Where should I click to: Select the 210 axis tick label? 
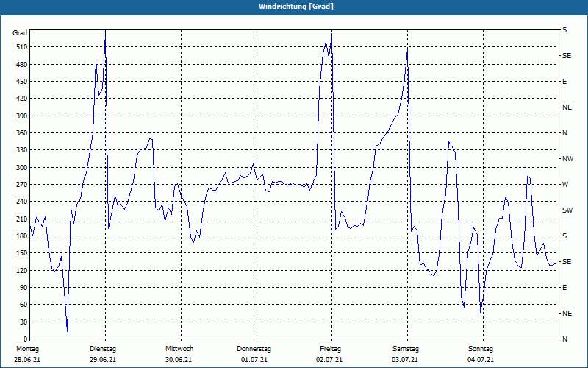22,219
